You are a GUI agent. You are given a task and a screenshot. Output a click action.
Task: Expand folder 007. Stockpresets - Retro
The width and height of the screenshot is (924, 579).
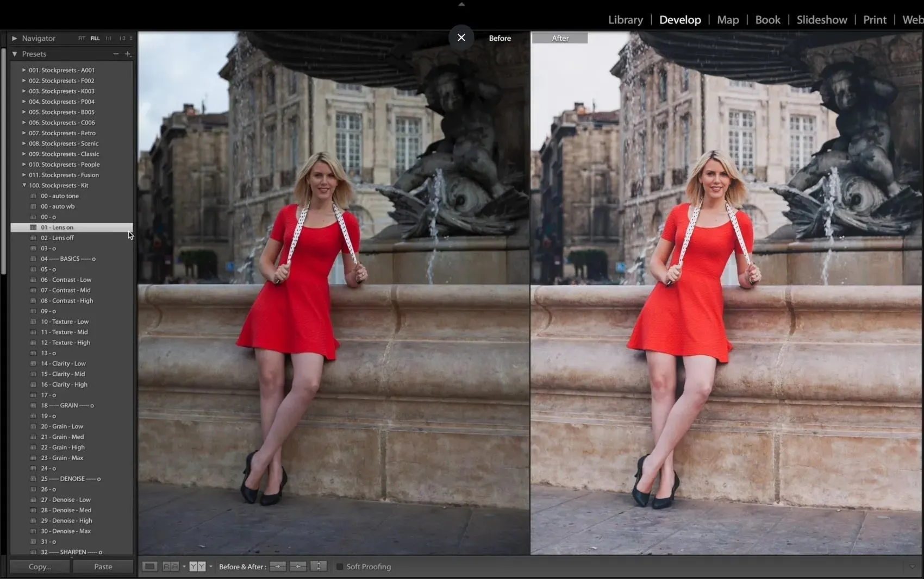(x=24, y=133)
